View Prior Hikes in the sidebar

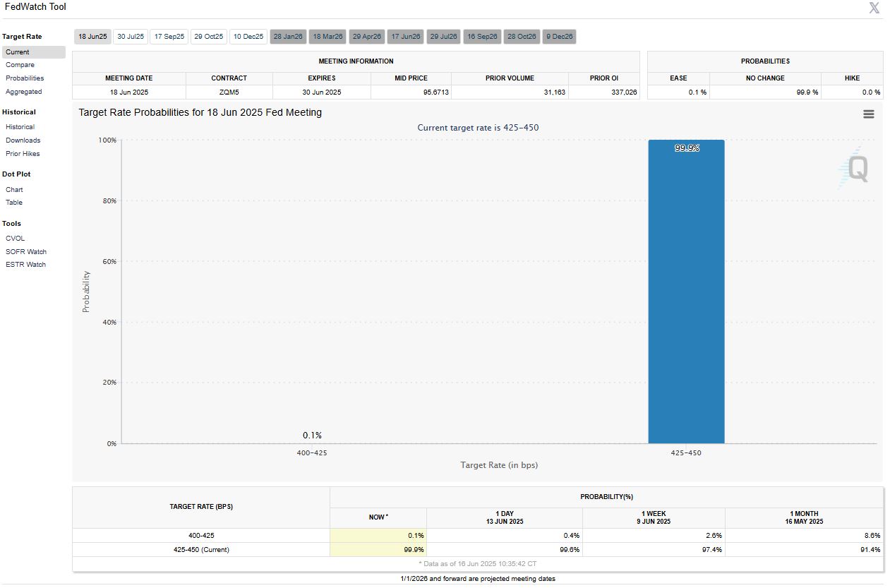[x=23, y=154]
